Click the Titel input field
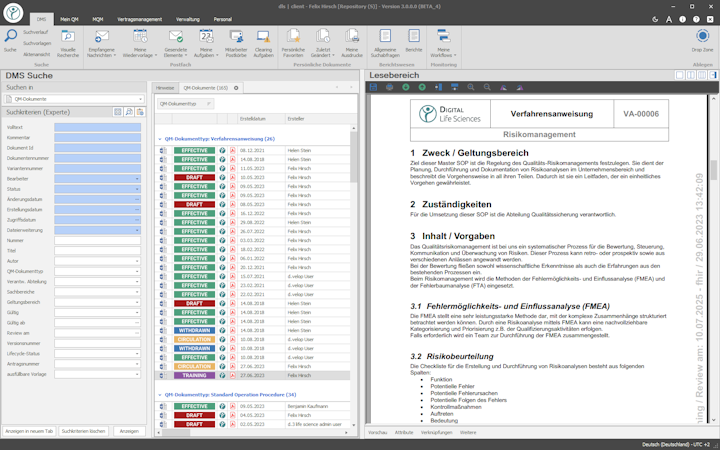720x450 pixels. [97, 251]
